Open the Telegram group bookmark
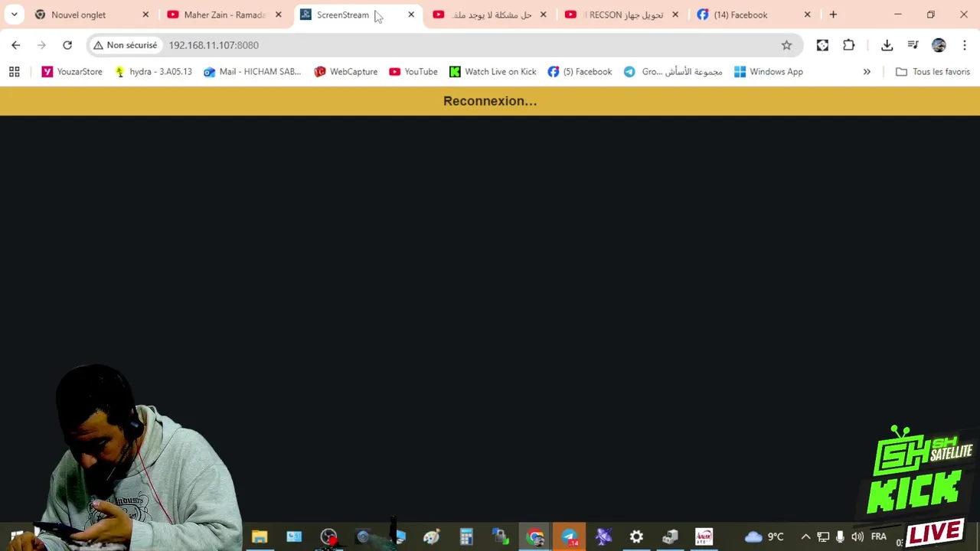The height and width of the screenshot is (551, 980). coord(673,72)
